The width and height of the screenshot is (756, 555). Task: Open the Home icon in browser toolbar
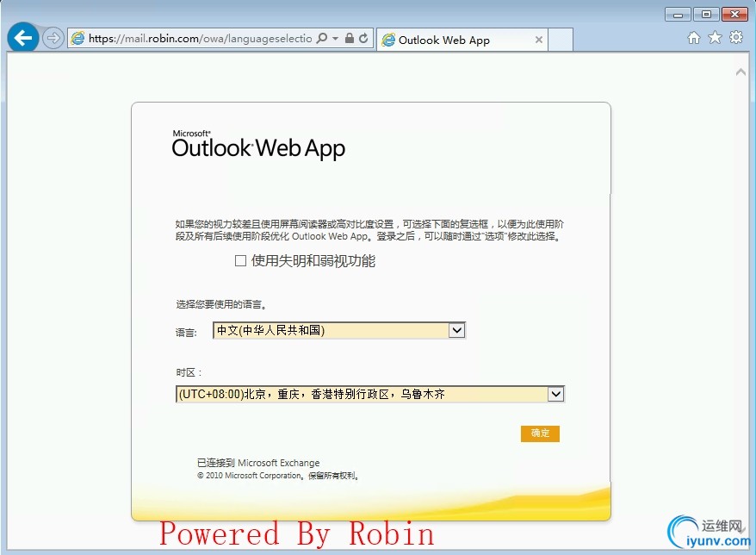point(694,37)
